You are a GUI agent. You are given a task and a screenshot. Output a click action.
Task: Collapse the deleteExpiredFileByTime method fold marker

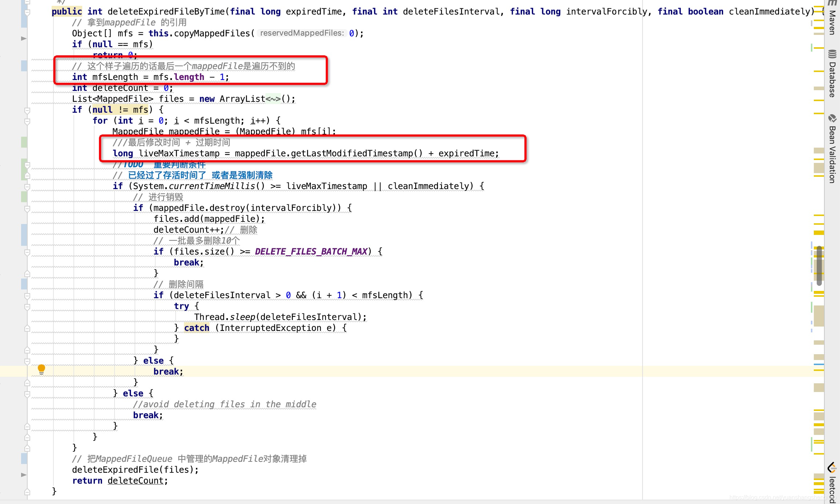27,12
